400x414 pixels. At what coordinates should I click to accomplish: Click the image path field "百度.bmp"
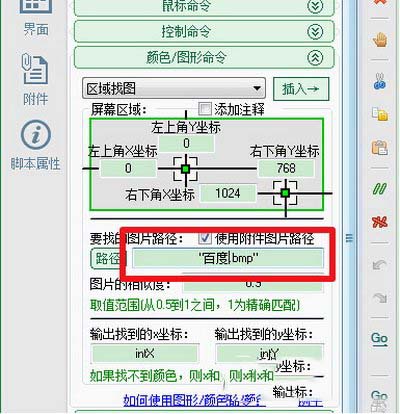(x=228, y=258)
